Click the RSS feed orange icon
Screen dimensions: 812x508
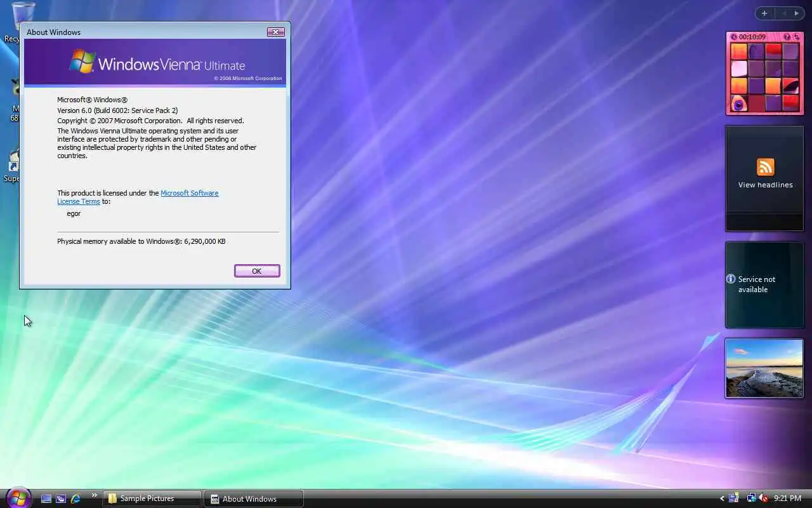pos(765,167)
